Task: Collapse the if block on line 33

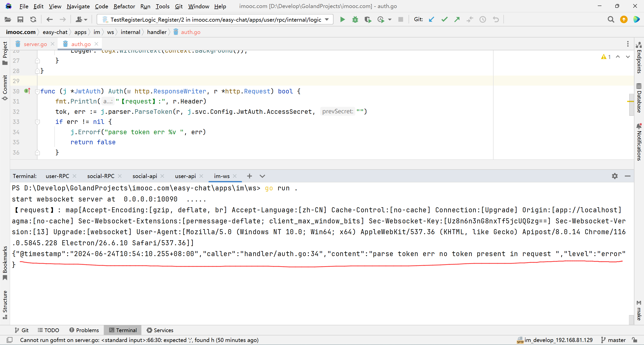Action: pyautogui.click(x=37, y=122)
